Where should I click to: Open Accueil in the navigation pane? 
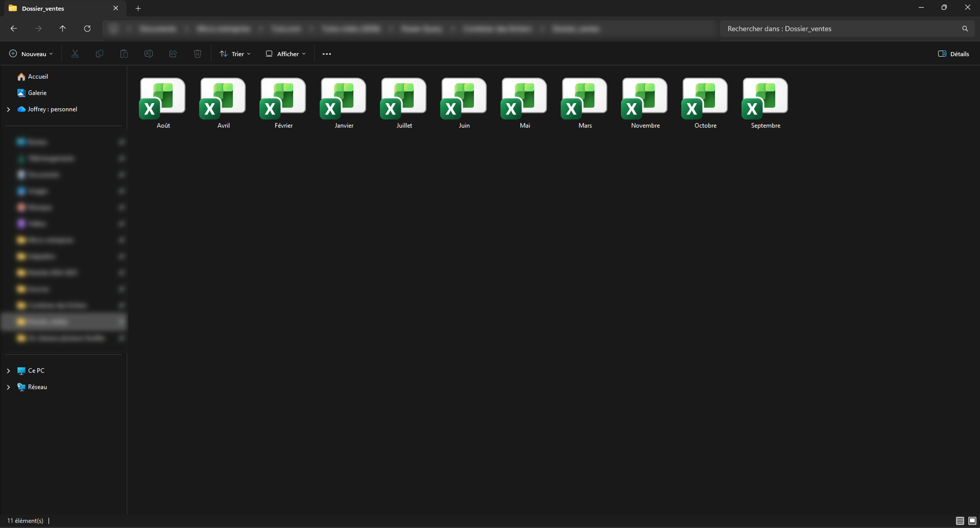click(38, 76)
